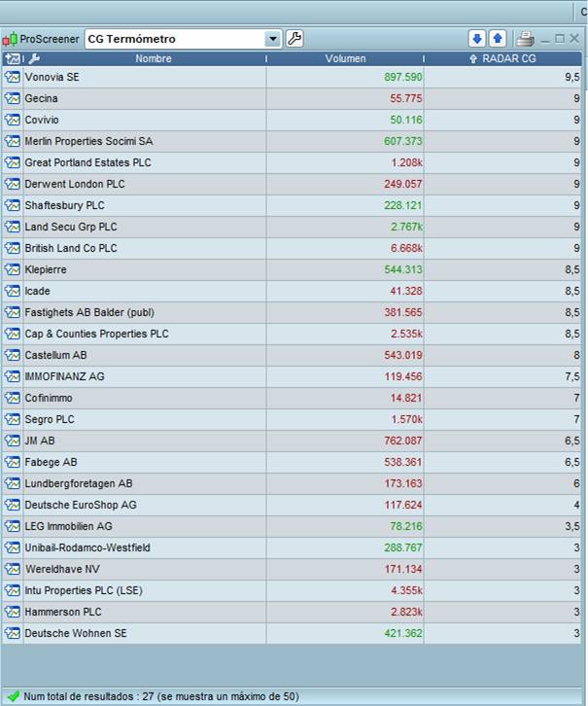Open chart icon for Merlin Properties Socimi SA
588x706 pixels.
(13, 141)
